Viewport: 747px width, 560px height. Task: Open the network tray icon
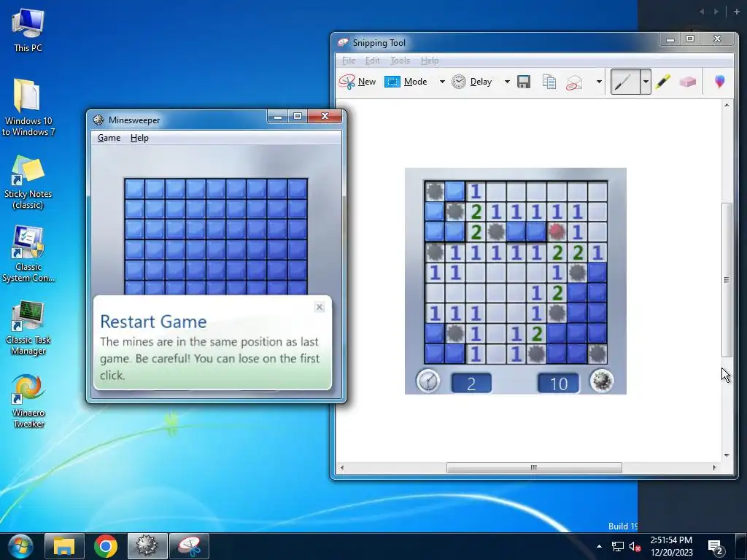pyautogui.click(x=618, y=547)
